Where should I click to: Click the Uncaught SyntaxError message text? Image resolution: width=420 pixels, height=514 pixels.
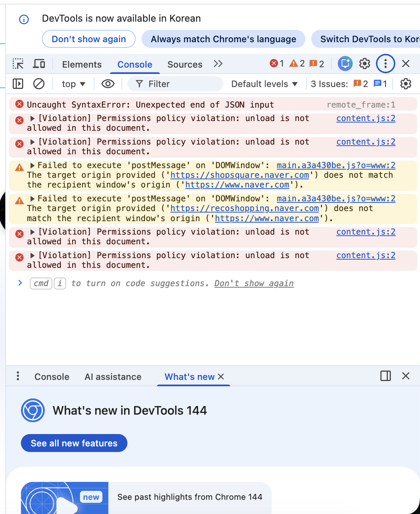coord(150,105)
